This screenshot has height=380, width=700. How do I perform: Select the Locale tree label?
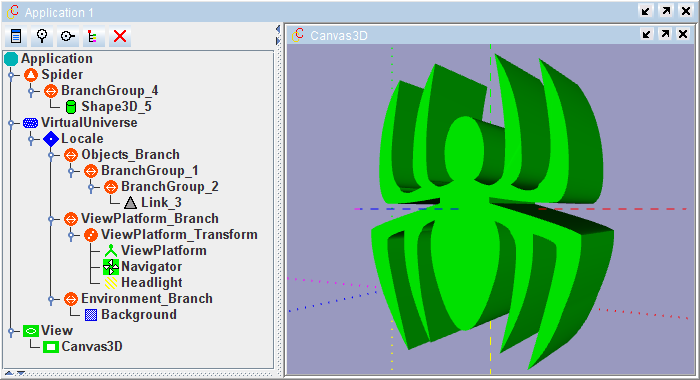[82, 138]
